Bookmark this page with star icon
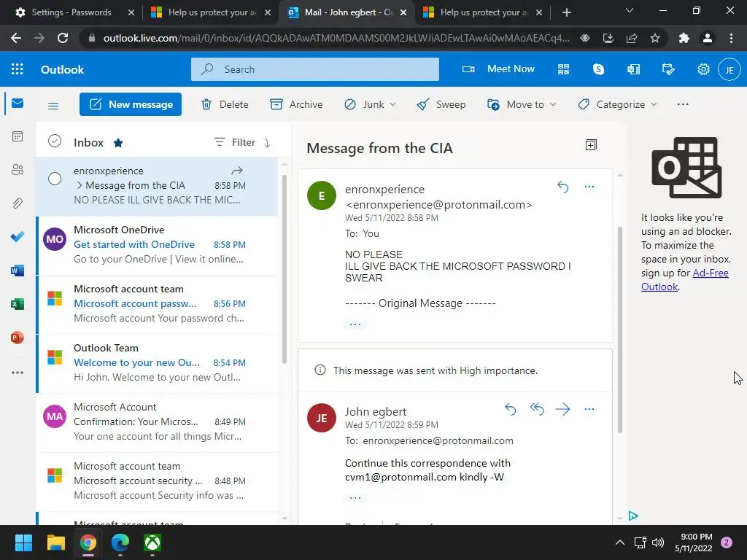Image resolution: width=747 pixels, height=560 pixels. 655,38
